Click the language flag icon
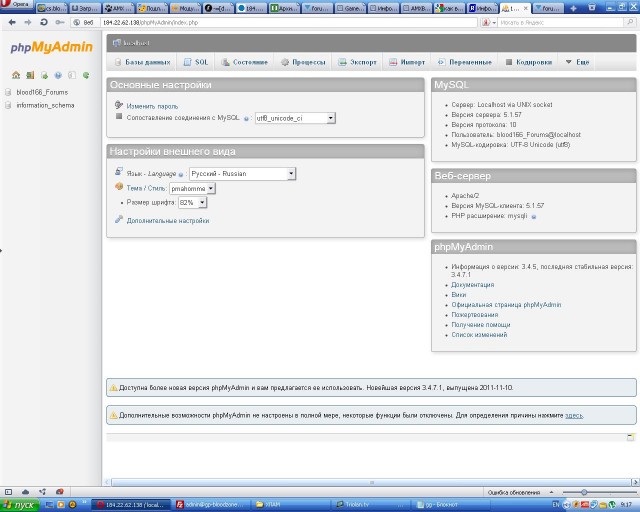640x512 pixels. (119, 171)
